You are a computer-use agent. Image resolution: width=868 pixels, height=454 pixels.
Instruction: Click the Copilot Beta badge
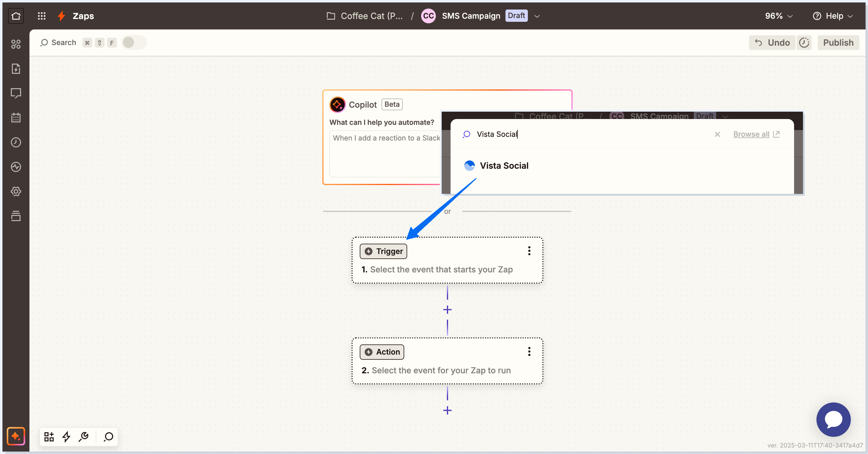pyautogui.click(x=392, y=105)
